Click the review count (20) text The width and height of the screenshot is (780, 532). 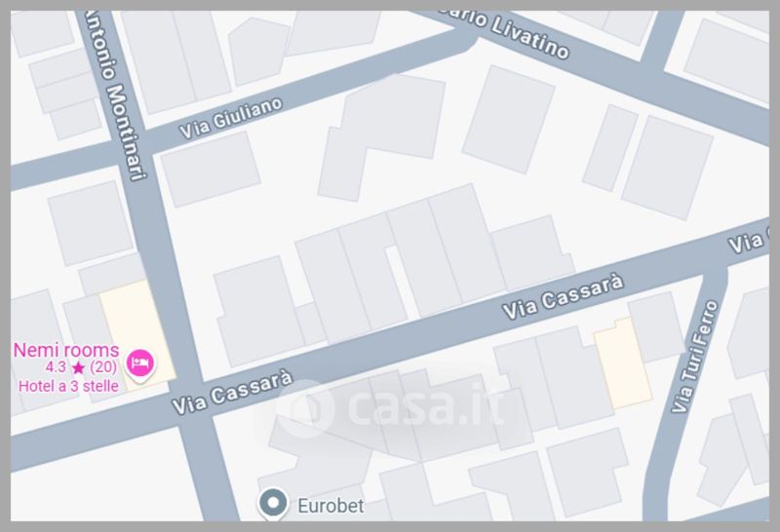pos(103,367)
